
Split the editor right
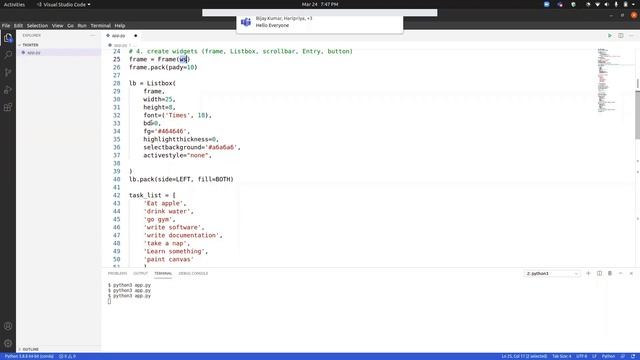click(x=620, y=36)
